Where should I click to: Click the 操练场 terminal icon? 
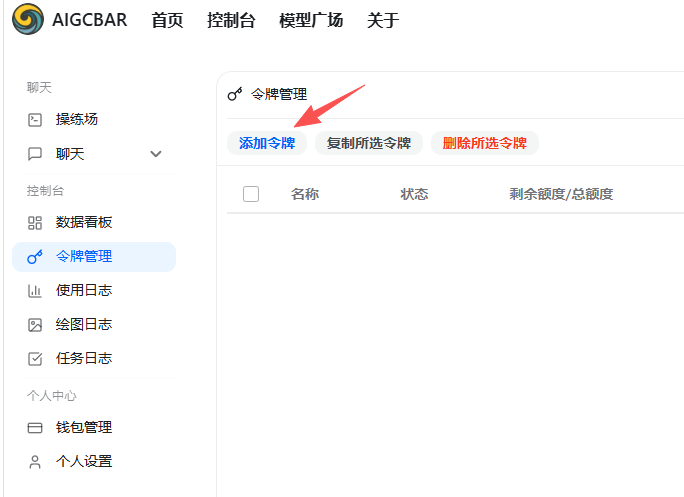35,120
